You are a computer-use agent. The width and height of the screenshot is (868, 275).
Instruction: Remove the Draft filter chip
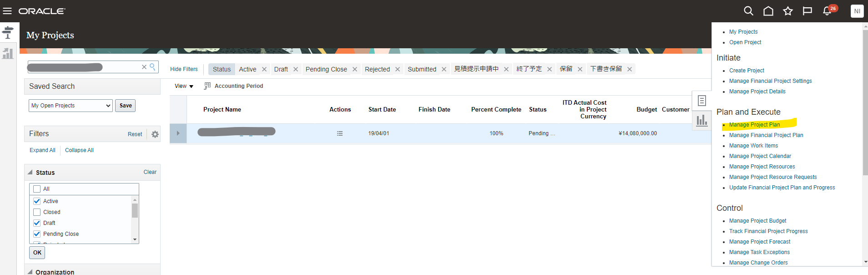(296, 69)
